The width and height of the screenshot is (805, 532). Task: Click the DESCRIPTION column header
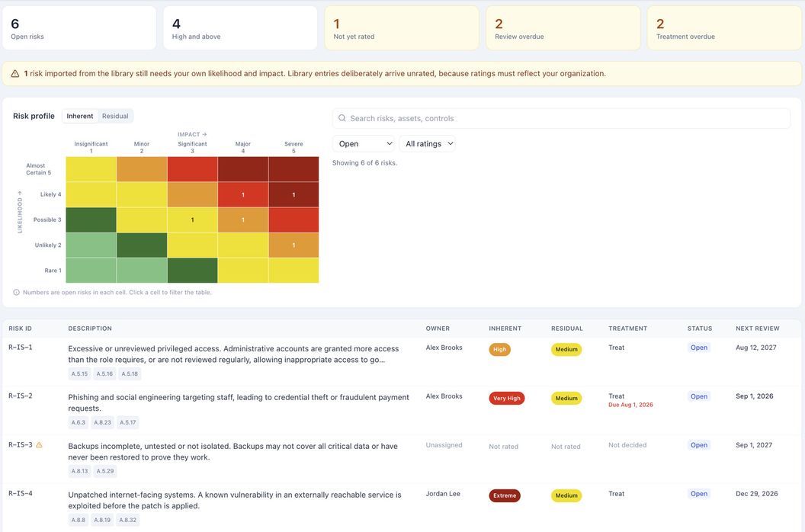click(x=90, y=328)
